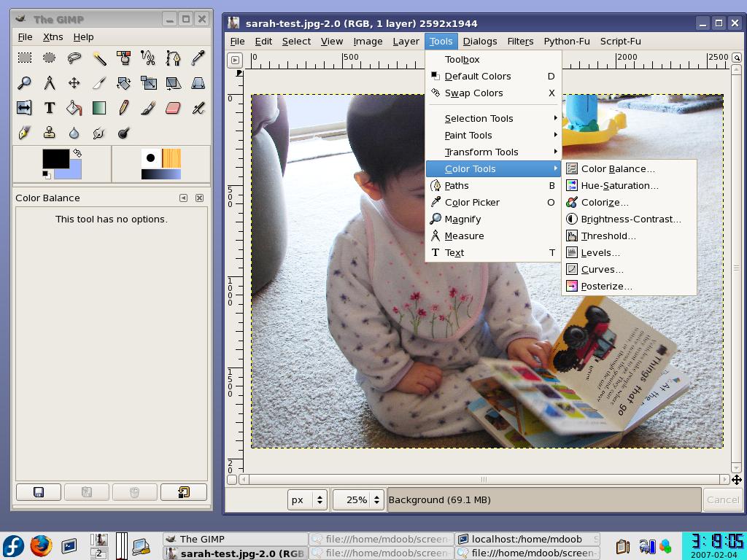Click the Scissors select tool
This screenshot has width=747, height=560.
point(148,58)
